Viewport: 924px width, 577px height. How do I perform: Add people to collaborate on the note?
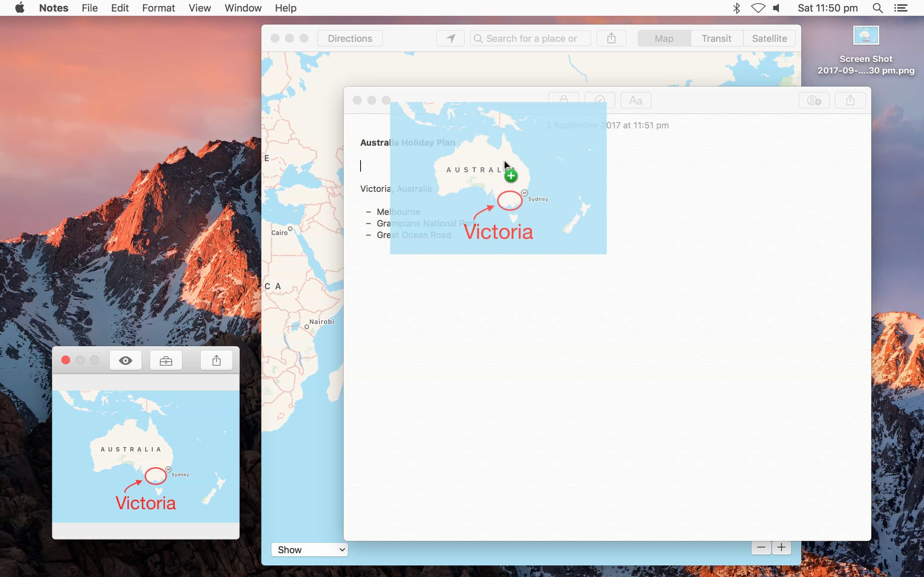coord(814,100)
